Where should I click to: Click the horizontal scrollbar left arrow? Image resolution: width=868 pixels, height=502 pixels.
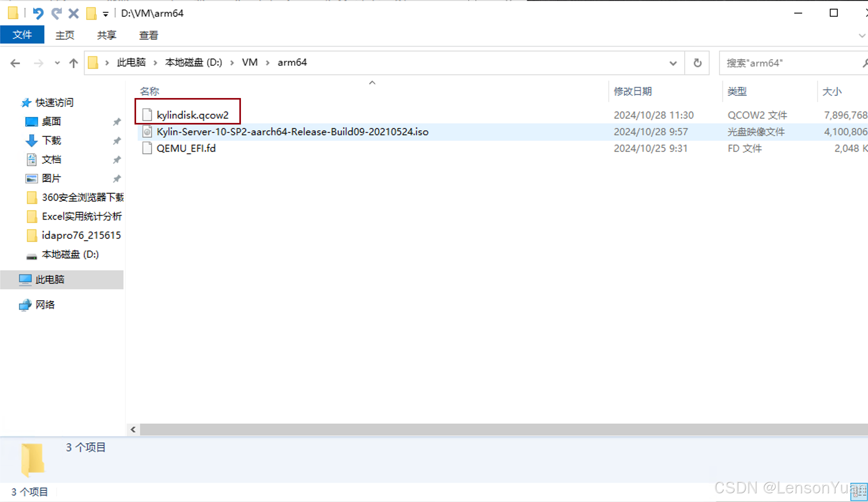click(x=133, y=429)
